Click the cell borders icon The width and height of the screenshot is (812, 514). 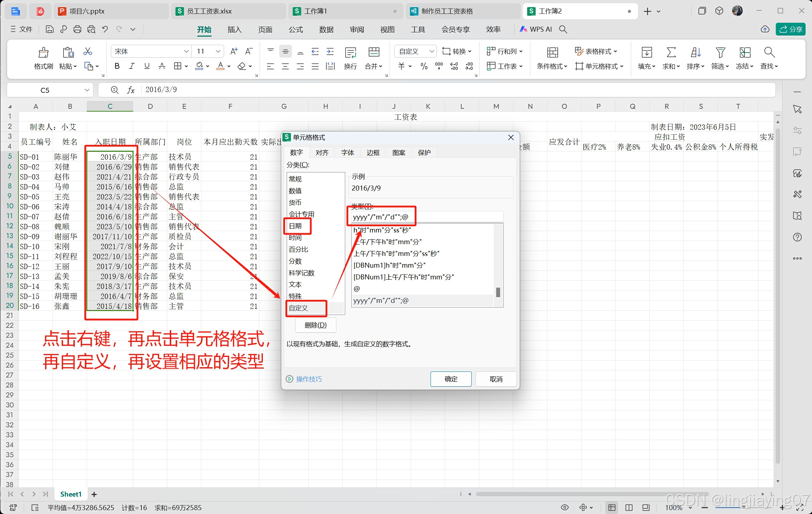coord(177,66)
